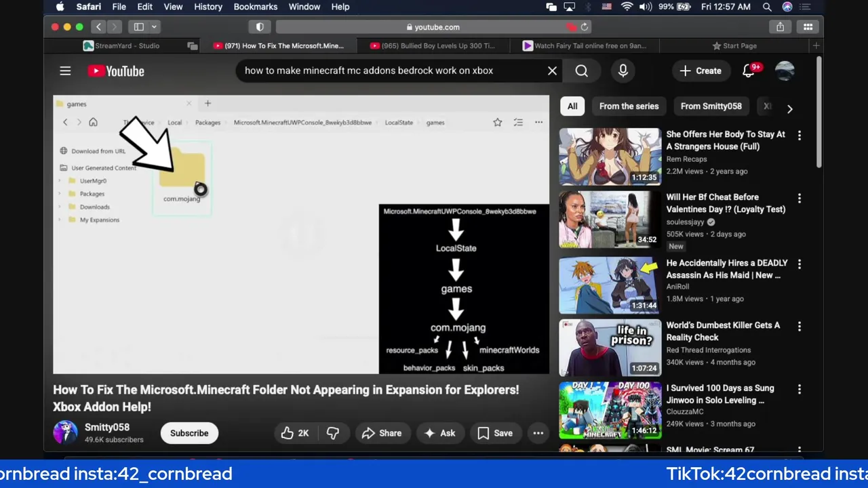Open the Create upload button

[x=701, y=70]
